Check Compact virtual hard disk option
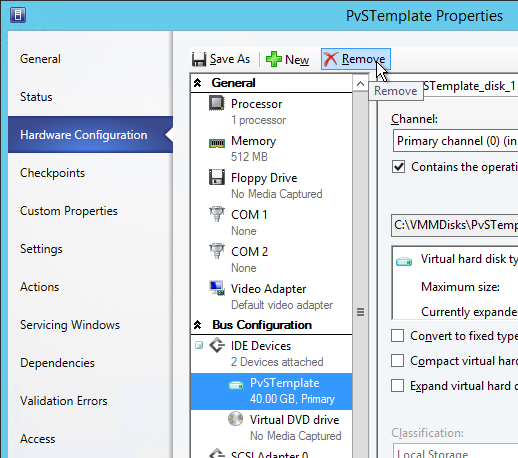 pos(397,361)
